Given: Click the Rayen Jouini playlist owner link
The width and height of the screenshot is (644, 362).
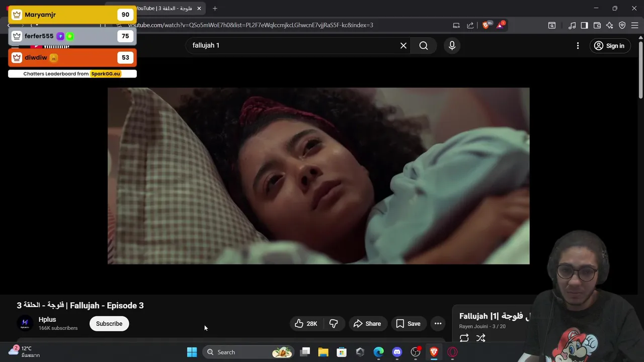Looking at the screenshot, I should point(473,327).
